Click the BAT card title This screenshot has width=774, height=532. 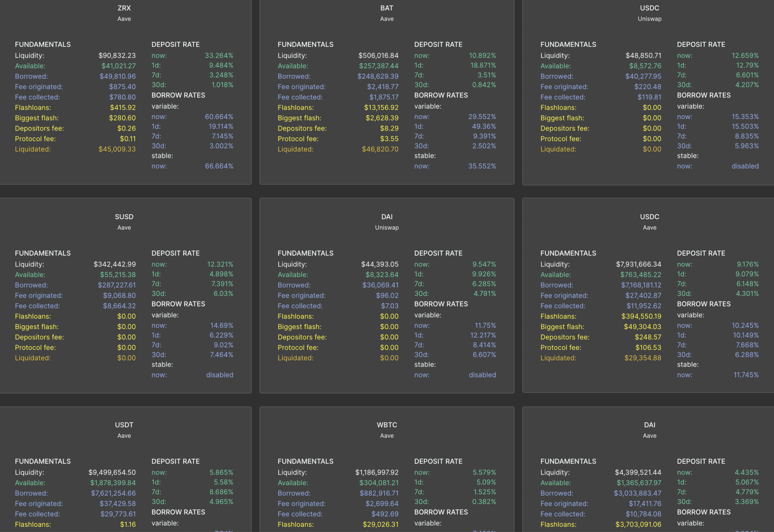387,8
